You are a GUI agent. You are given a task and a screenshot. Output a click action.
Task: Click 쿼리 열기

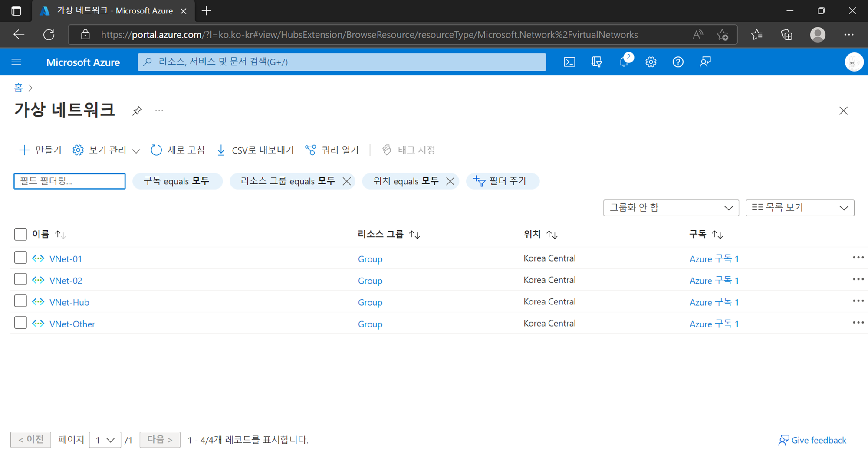click(x=332, y=150)
